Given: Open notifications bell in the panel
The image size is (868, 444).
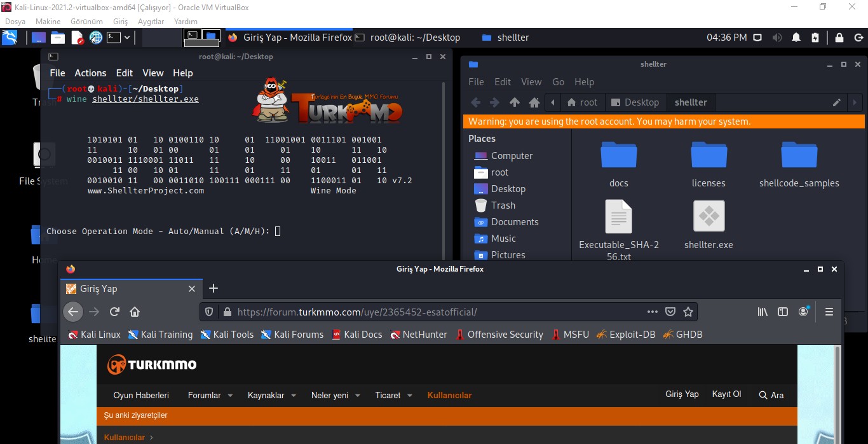Looking at the screenshot, I should pyautogui.click(x=796, y=38).
